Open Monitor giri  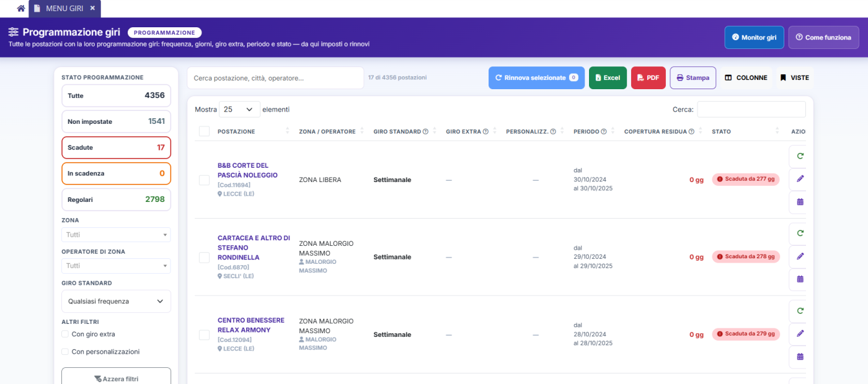[754, 37]
